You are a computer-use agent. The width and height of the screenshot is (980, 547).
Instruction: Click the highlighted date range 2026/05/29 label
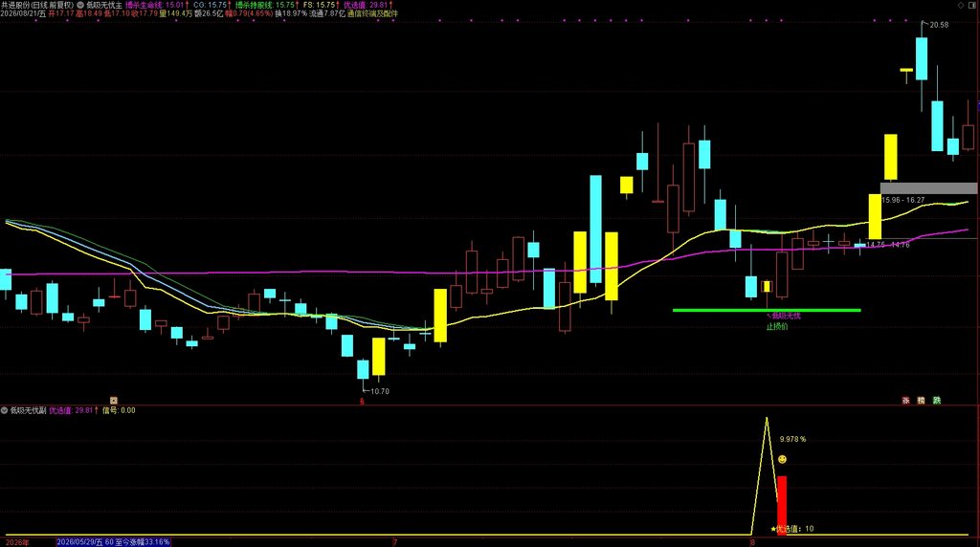[113, 542]
